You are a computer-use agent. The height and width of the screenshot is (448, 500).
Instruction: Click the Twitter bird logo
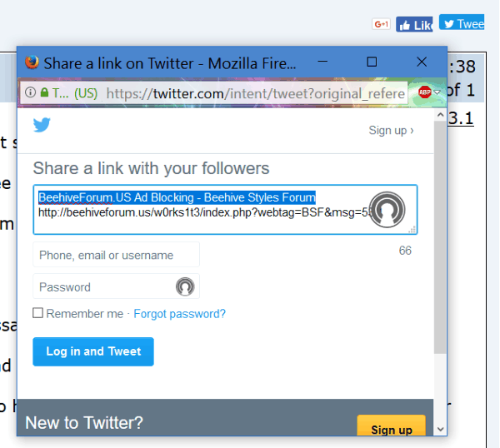coord(42,125)
